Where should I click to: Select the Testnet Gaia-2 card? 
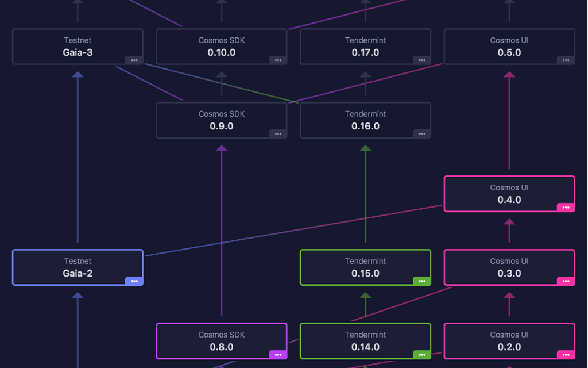[x=78, y=267]
